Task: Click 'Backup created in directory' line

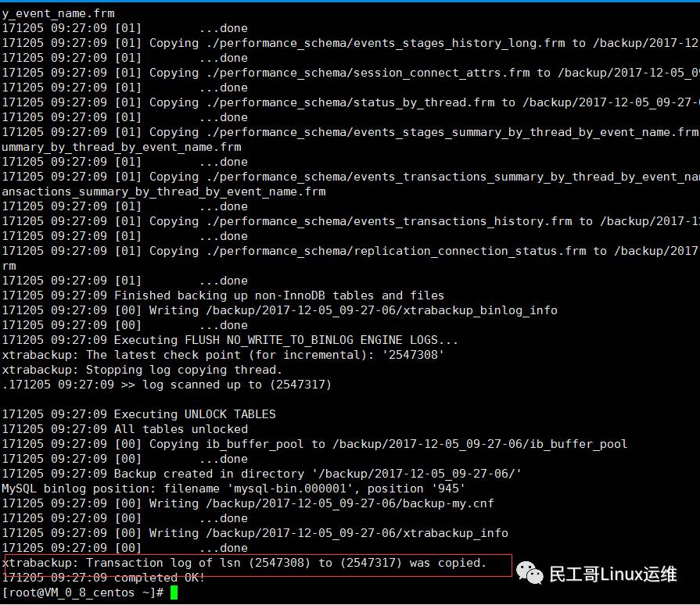Action: [261, 474]
